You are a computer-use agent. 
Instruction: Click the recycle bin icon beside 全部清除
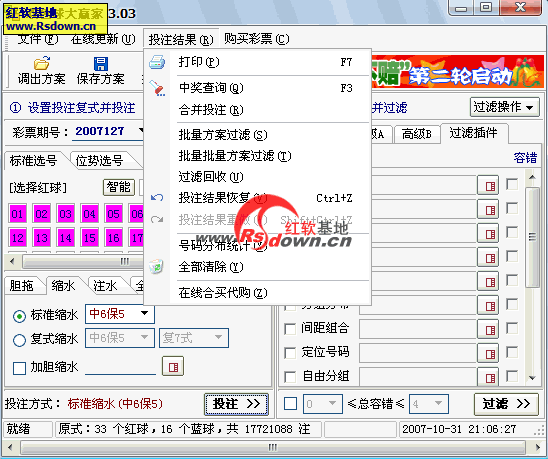[x=156, y=267]
